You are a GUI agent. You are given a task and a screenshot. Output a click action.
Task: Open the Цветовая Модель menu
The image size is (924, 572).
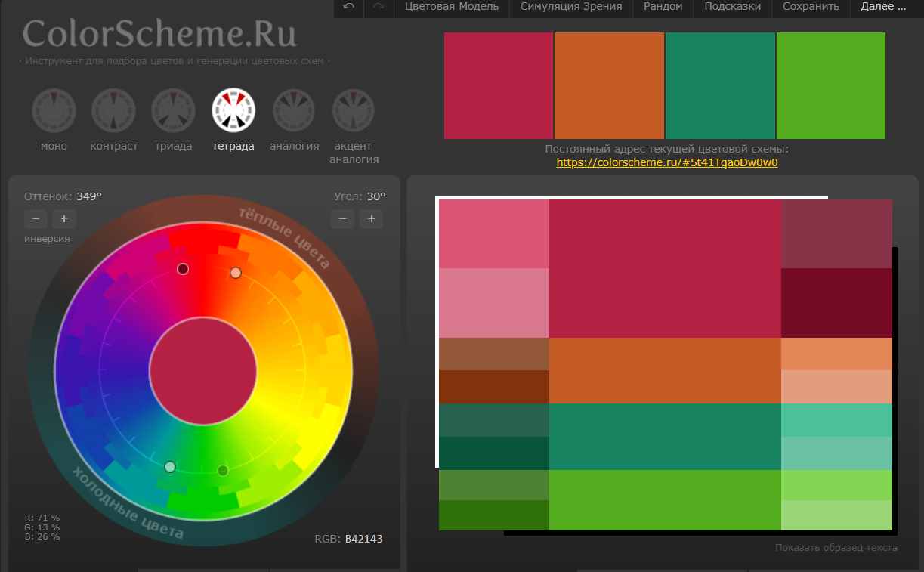click(x=452, y=7)
